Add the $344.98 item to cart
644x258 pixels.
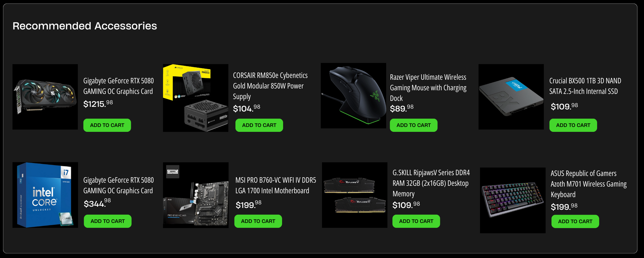(108, 221)
